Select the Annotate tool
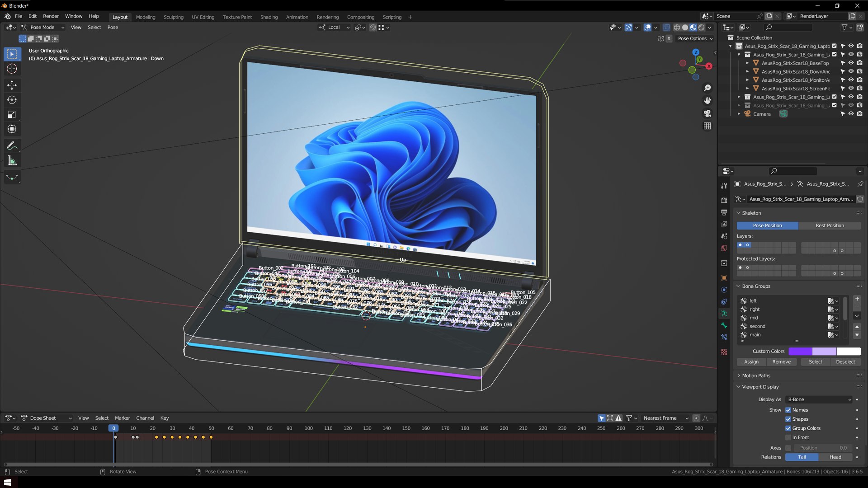 12,145
